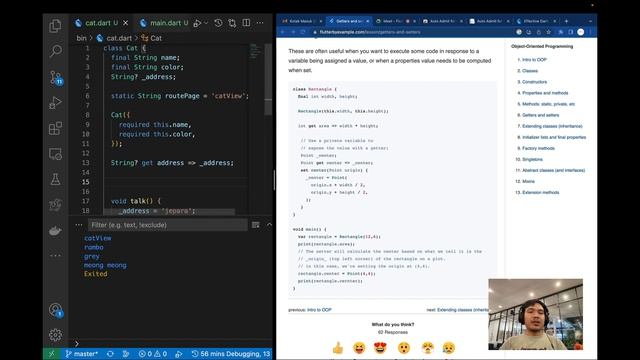Open remote window from status bar
Image resolution: width=640 pixels, height=360 pixels.
[52, 354]
